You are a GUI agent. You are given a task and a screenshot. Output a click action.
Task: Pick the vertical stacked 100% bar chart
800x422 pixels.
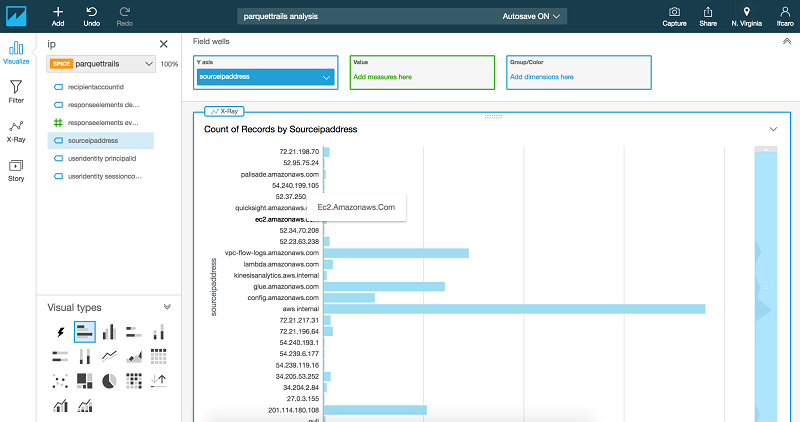pyautogui.click(x=85, y=356)
